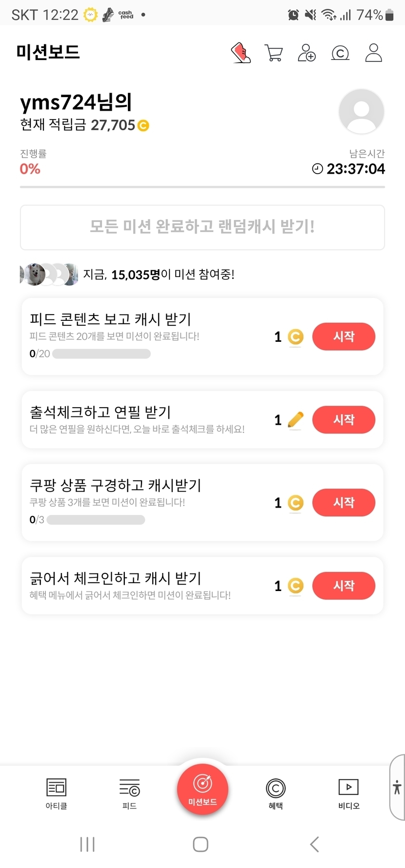The width and height of the screenshot is (405, 868).
Task: Open the my profile icon in header
Action: click(373, 53)
